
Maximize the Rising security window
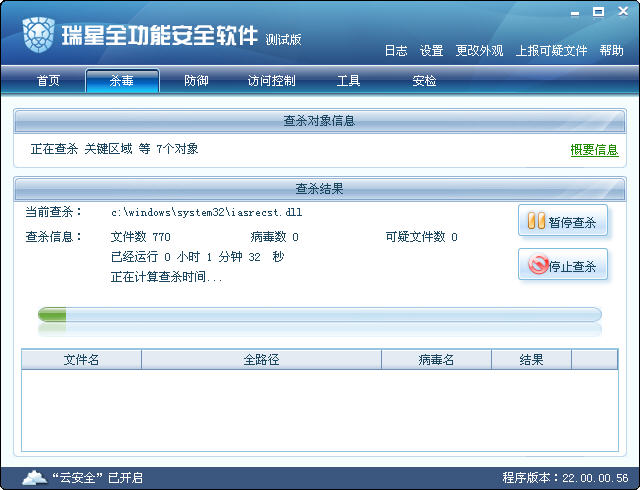[x=599, y=12]
